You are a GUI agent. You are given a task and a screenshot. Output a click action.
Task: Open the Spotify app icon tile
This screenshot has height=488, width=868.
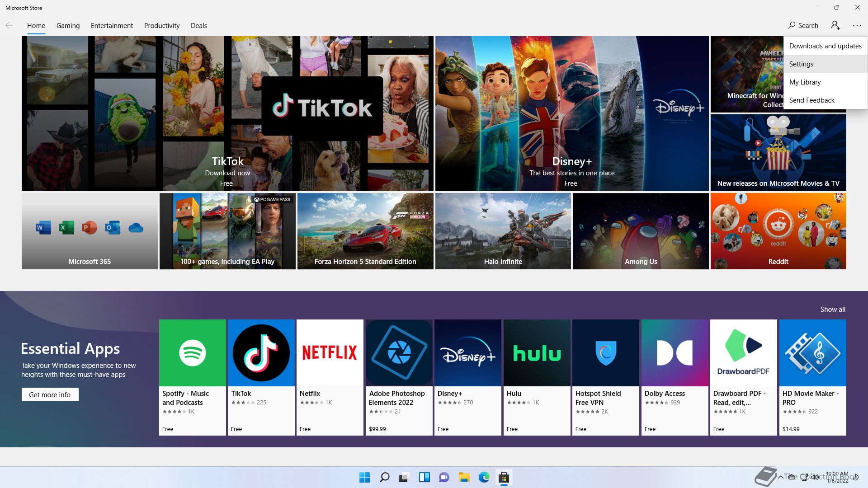click(192, 352)
